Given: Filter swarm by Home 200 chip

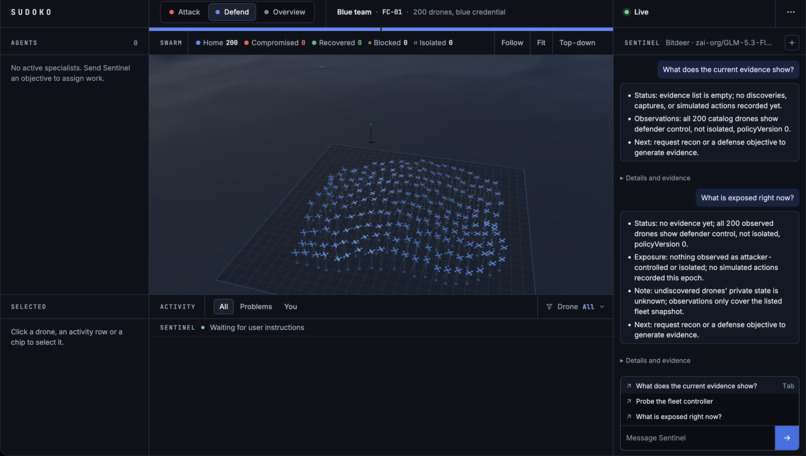Looking at the screenshot, I should [216, 43].
